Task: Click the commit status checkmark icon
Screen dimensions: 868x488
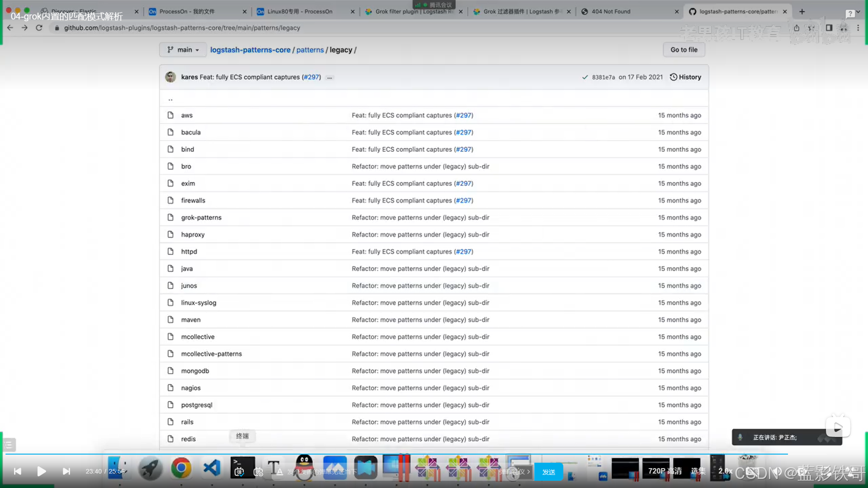Action: click(585, 77)
